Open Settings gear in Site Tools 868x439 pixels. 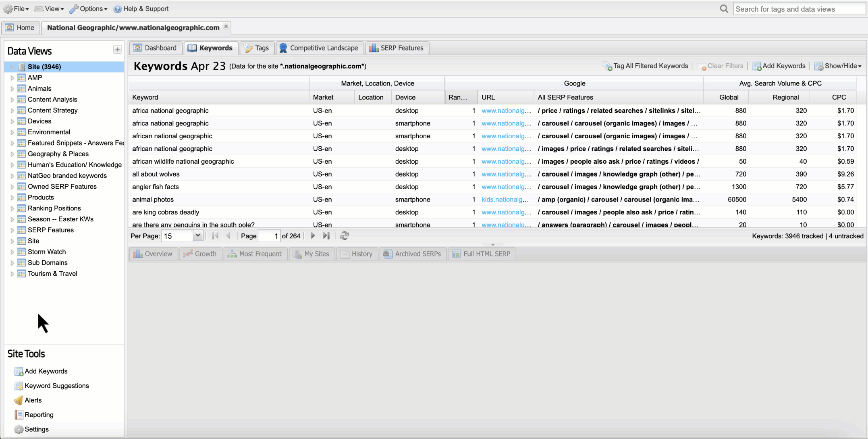click(19, 429)
